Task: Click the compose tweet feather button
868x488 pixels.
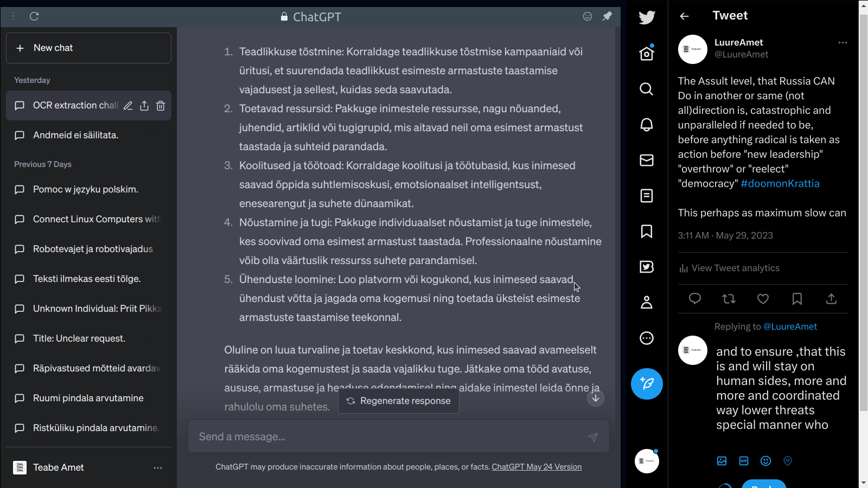Action: tap(647, 384)
